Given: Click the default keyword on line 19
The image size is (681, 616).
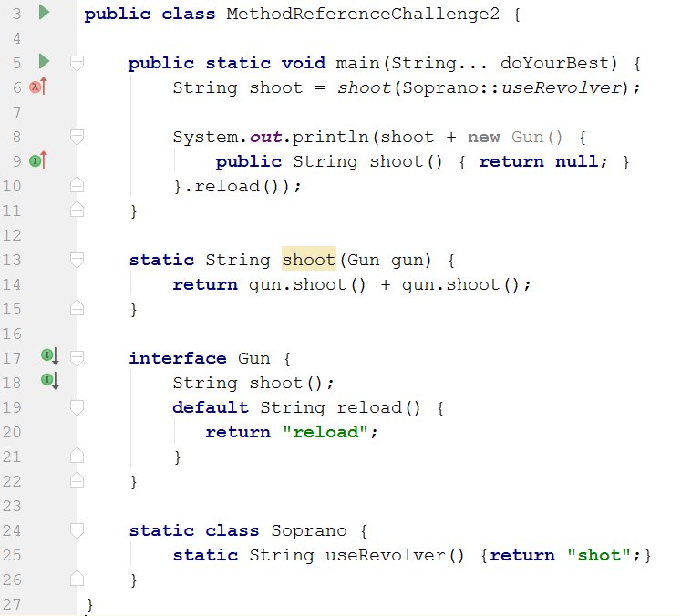Looking at the screenshot, I should 211,407.
